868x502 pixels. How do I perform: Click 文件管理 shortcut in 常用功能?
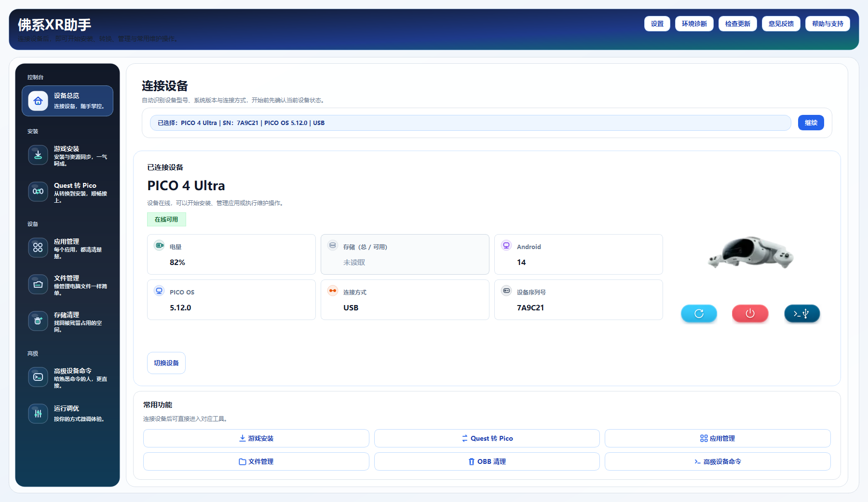tap(256, 461)
